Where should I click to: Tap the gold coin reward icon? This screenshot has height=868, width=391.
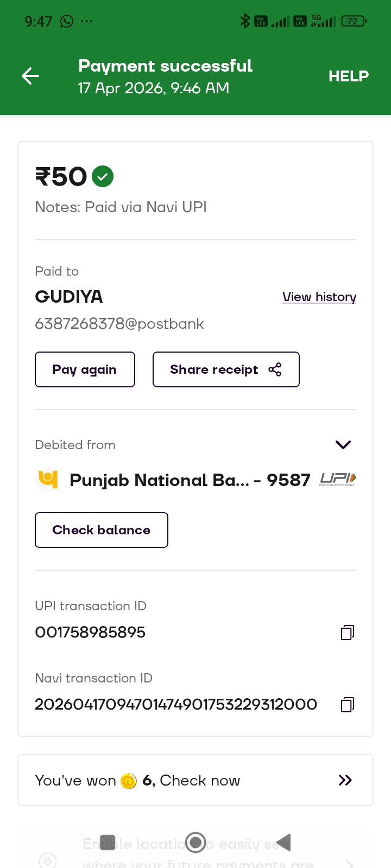[x=129, y=781]
